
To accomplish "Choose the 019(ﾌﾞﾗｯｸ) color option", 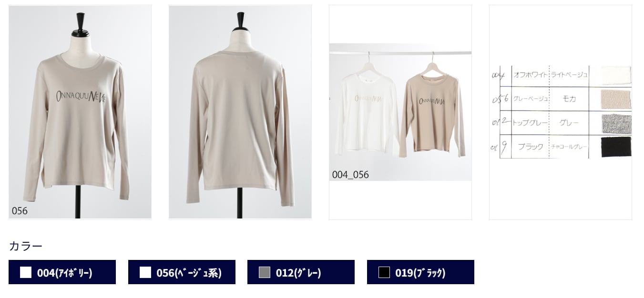I will (420, 272).
